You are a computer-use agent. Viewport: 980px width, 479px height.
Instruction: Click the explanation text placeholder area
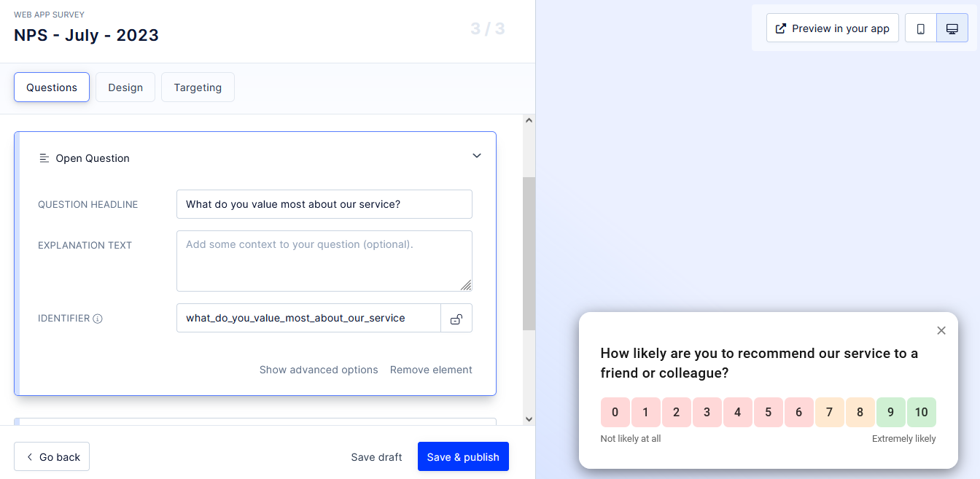tap(324, 260)
